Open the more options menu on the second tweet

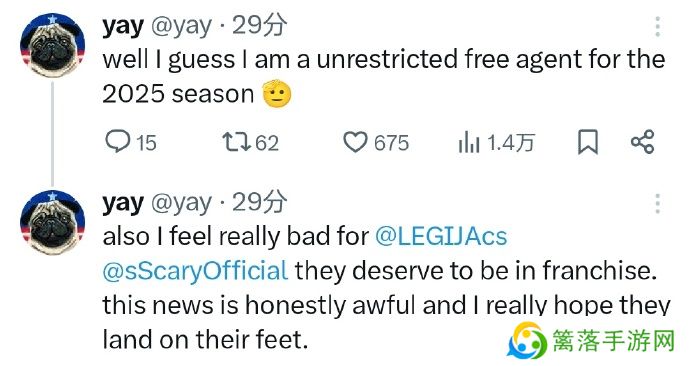[657, 204]
